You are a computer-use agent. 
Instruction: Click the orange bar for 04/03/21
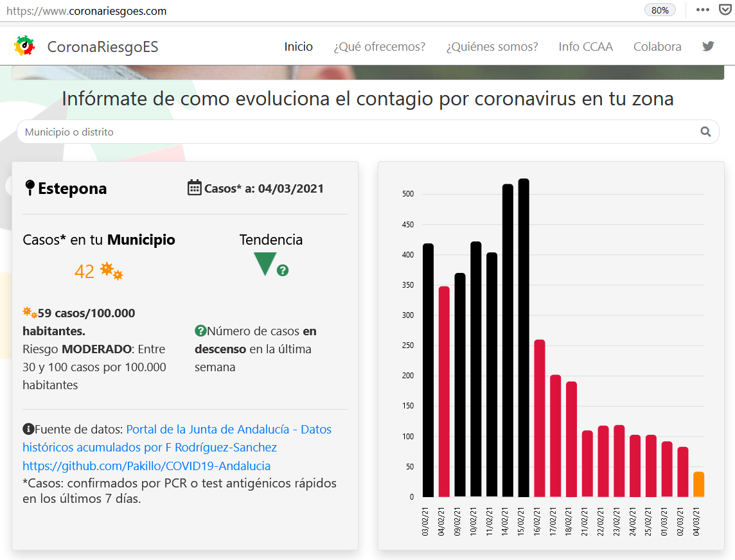(698, 484)
